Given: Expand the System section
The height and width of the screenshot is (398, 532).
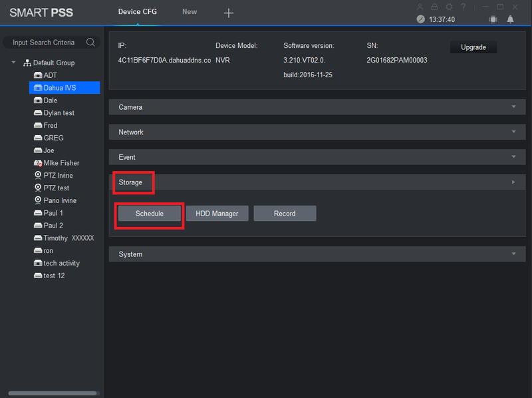Looking at the screenshot, I should point(313,254).
